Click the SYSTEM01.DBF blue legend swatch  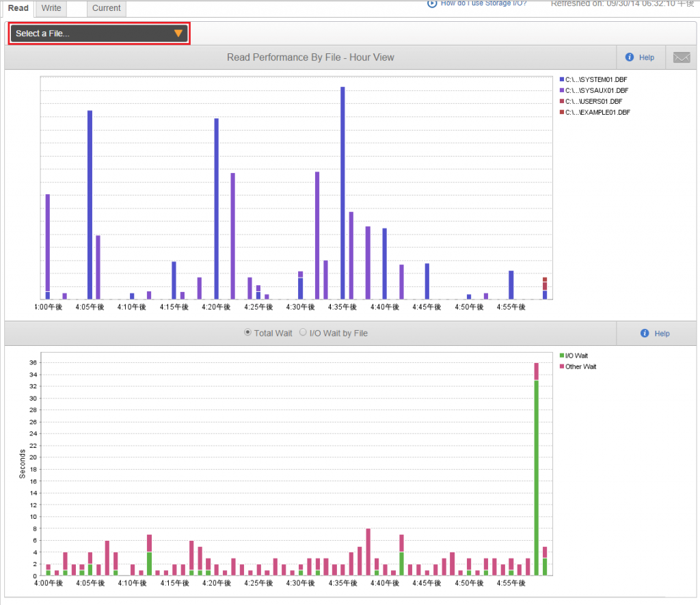click(562, 79)
